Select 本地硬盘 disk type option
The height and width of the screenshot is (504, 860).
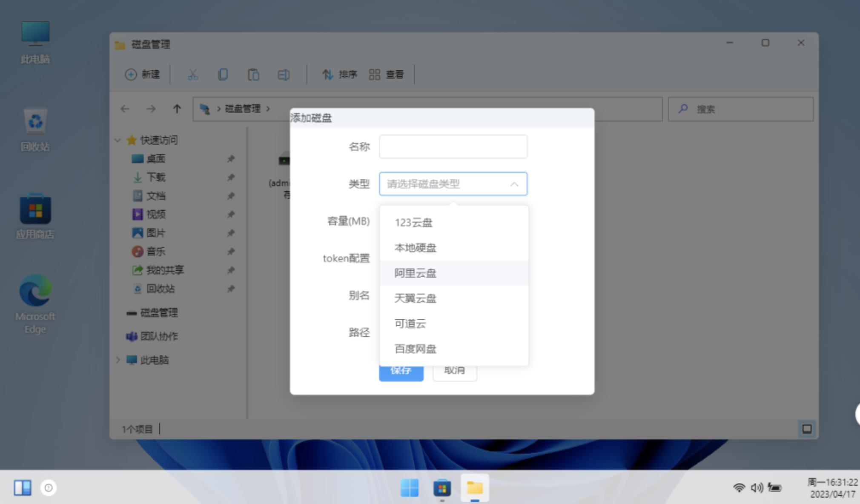coord(415,248)
